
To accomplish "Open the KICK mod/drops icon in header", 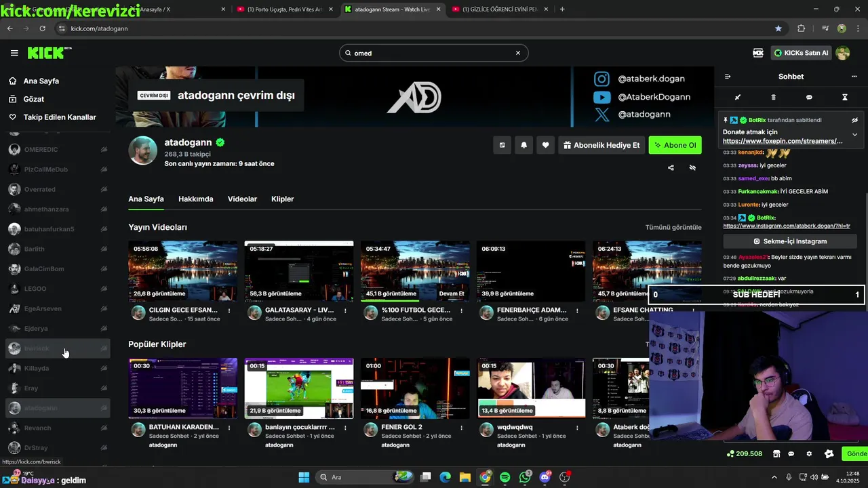I will pyautogui.click(x=758, y=53).
